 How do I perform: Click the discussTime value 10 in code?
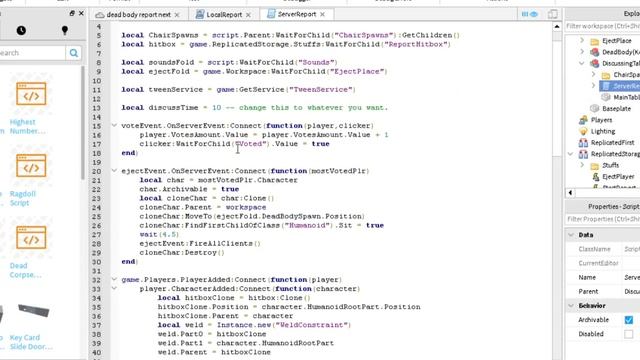click(216, 107)
